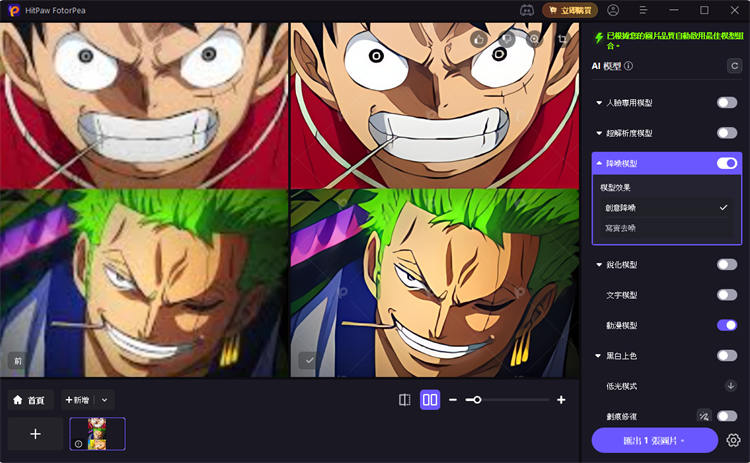Click the info icon beside AI 模型
Screen dimensions: 750x463
coord(629,66)
